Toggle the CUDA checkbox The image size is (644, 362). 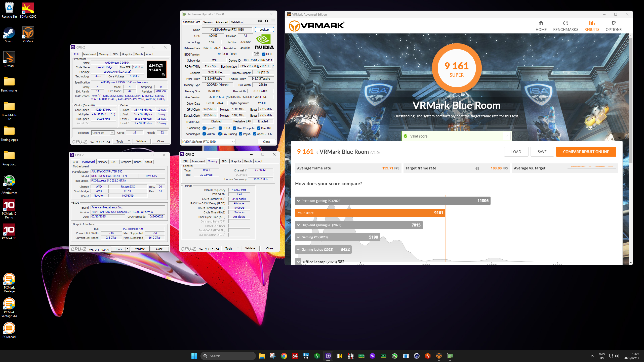coord(220,128)
